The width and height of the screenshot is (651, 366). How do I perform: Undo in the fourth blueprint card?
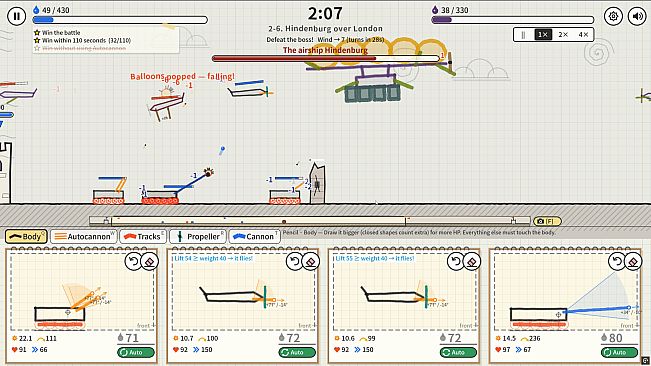tap(617, 261)
